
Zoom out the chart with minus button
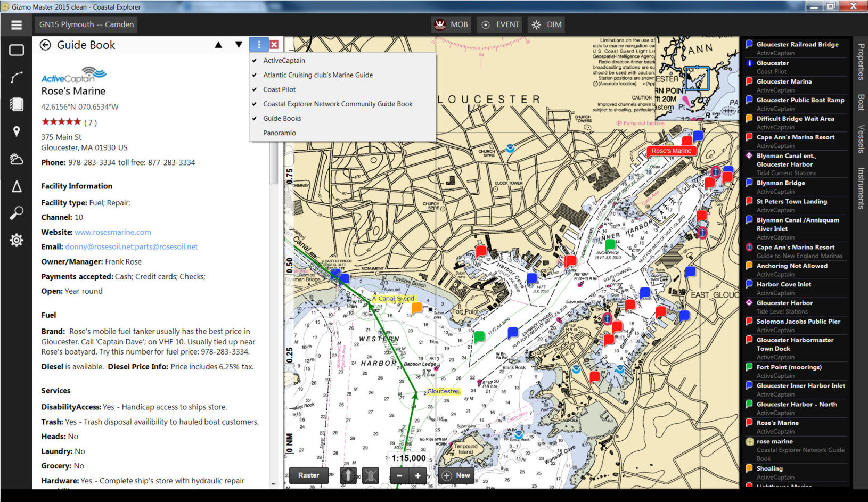click(x=399, y=475)
